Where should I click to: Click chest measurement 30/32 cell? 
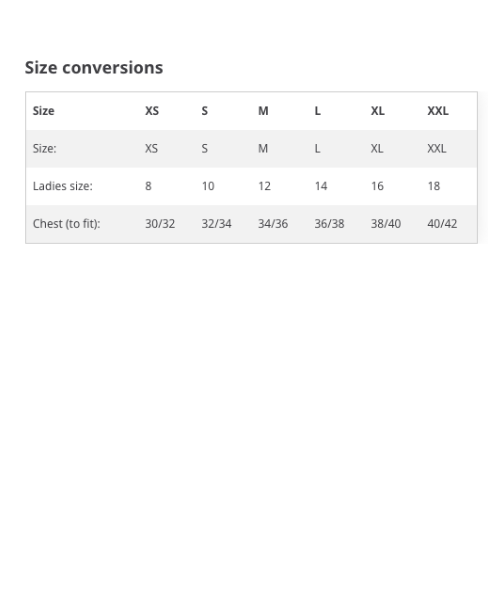point(160,224)
